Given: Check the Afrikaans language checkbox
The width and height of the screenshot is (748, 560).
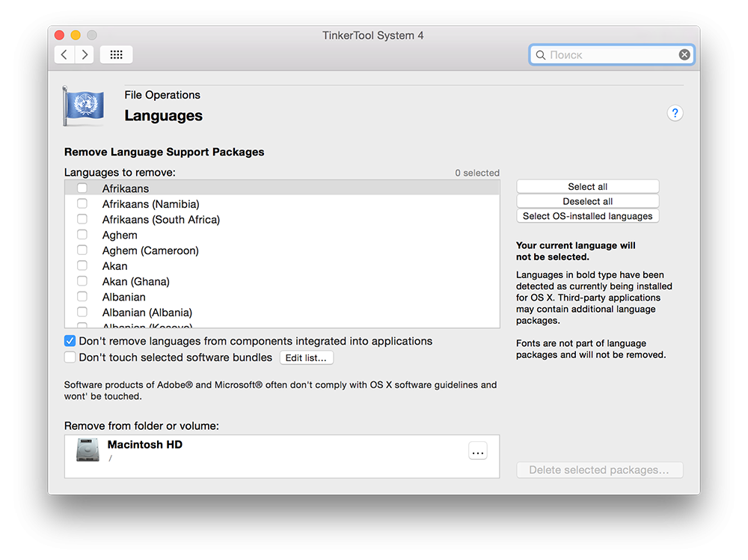Looking at the screenshot, I should 82,188.
